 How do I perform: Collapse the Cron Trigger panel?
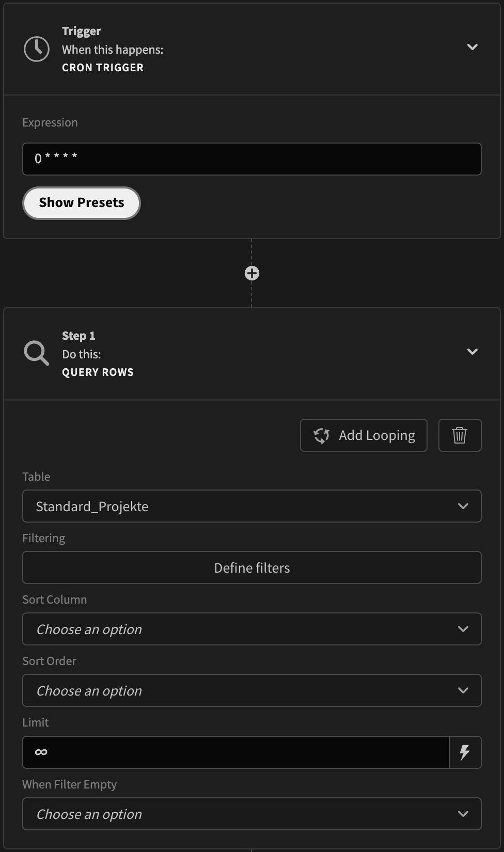pos(471,47)
